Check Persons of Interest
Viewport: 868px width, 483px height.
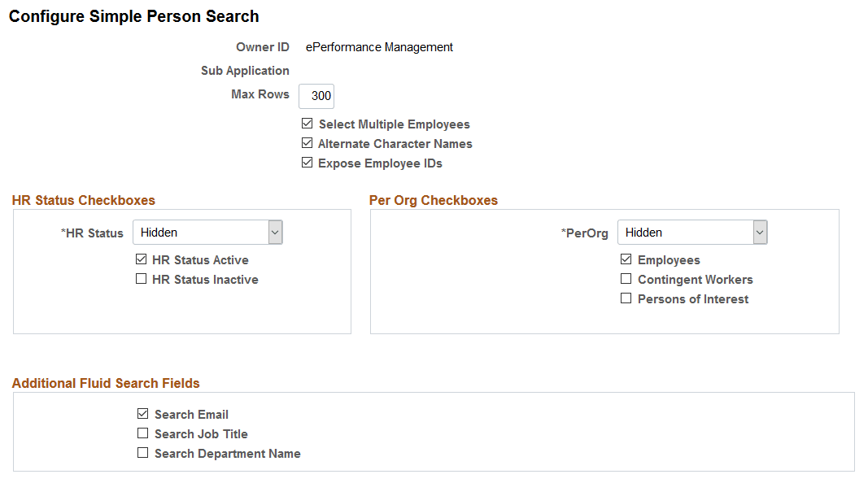pos(626,298)
